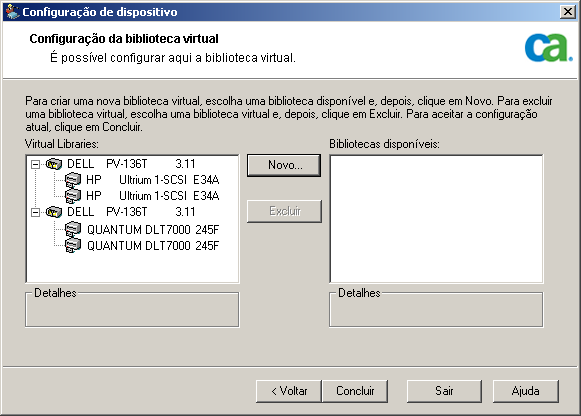581x416 pixels.
Task: Click the first QUANTUM DLT7000 drive icon
Action: (x=73, y=229)
